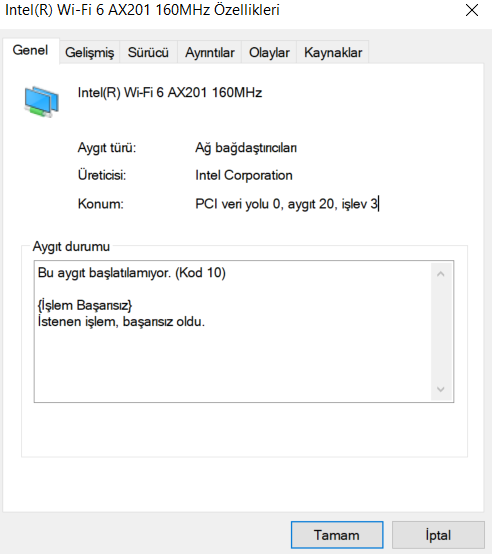Switch to the Ayrıntılar tab

(209, 53)
